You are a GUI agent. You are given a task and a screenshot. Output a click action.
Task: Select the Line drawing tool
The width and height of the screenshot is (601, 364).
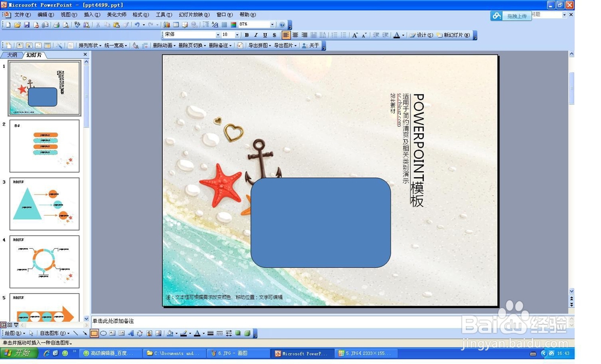click(76, 333)
